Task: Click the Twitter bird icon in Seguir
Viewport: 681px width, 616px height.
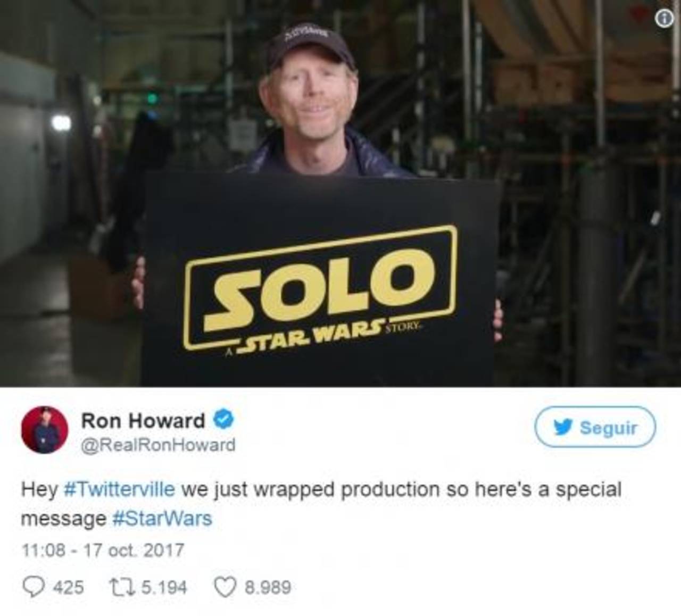Action: click(563, 427)
